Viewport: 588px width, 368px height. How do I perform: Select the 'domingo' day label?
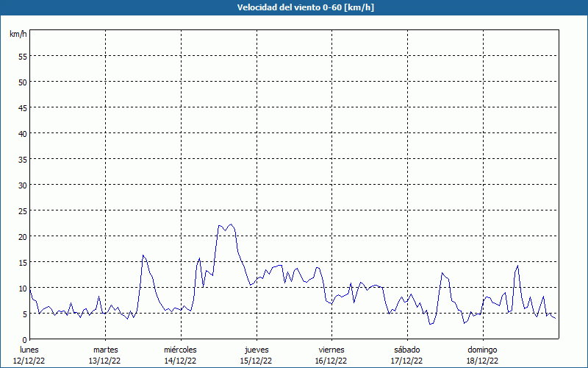click(x=482, y=350)
